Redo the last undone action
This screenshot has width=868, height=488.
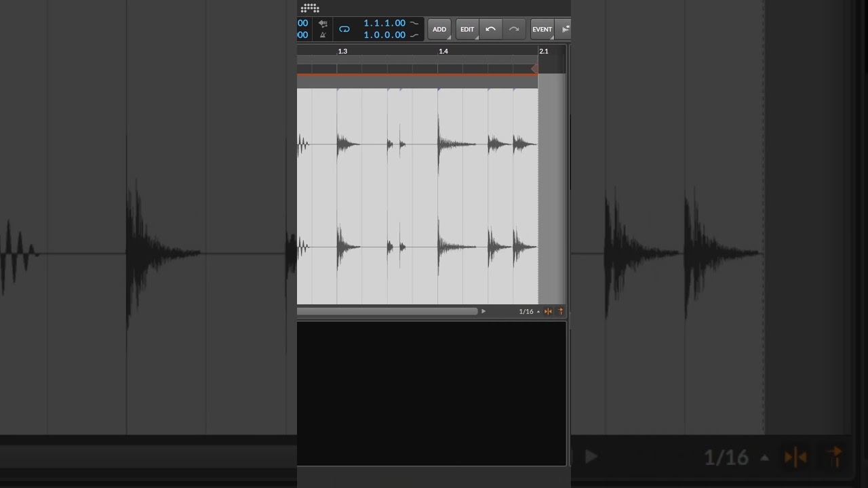coord(514,29)
